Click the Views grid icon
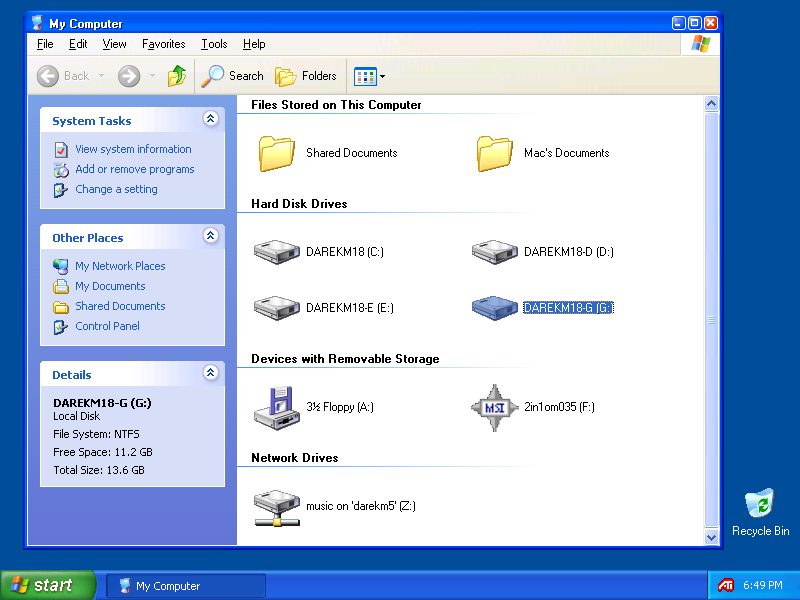800x600 pixels. pyautogui.click(x=365, y=77)
